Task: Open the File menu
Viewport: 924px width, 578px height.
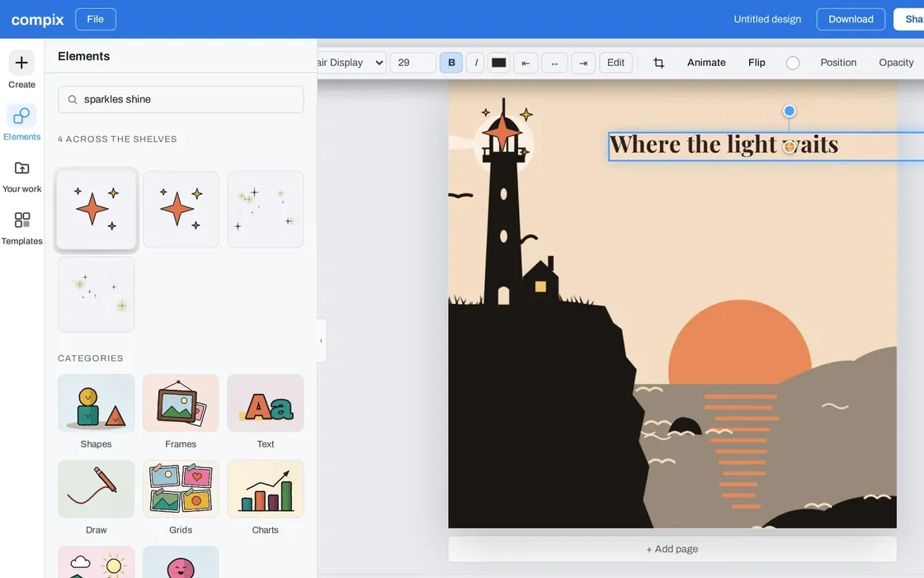Action: pos(96,20)
